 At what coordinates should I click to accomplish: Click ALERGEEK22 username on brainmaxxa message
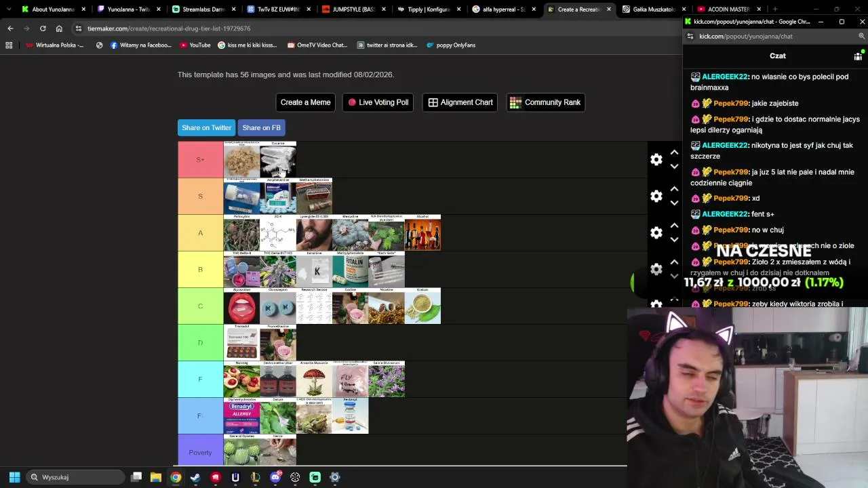(725, 77)
